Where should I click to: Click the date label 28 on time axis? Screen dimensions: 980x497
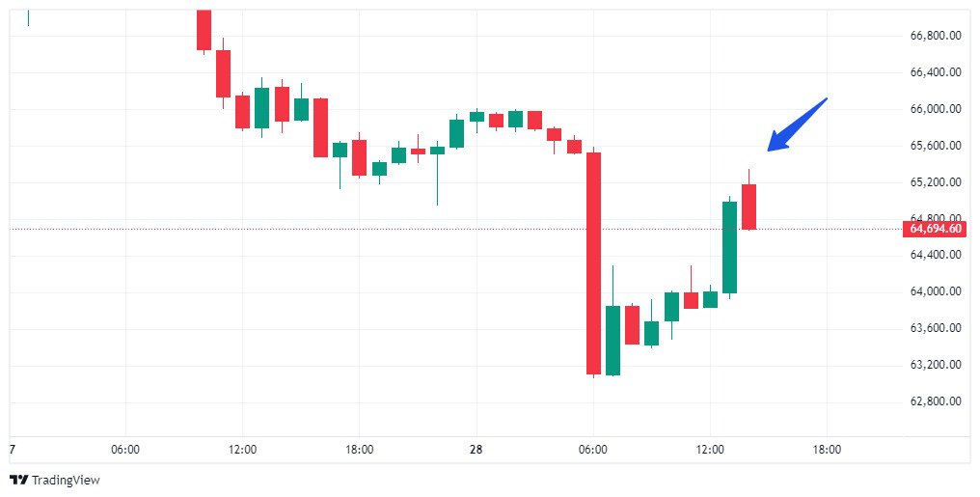pos(476,450)
